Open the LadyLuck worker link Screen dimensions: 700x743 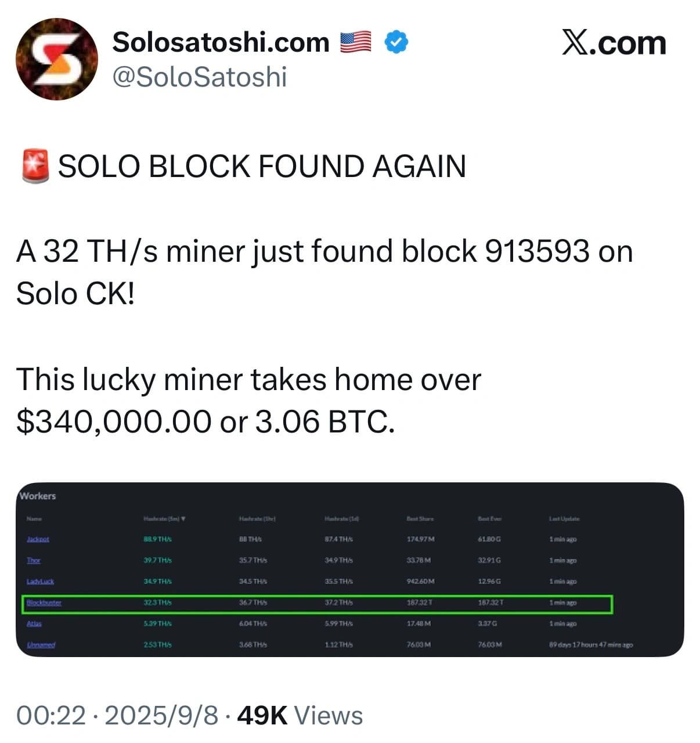pos(40,582)
